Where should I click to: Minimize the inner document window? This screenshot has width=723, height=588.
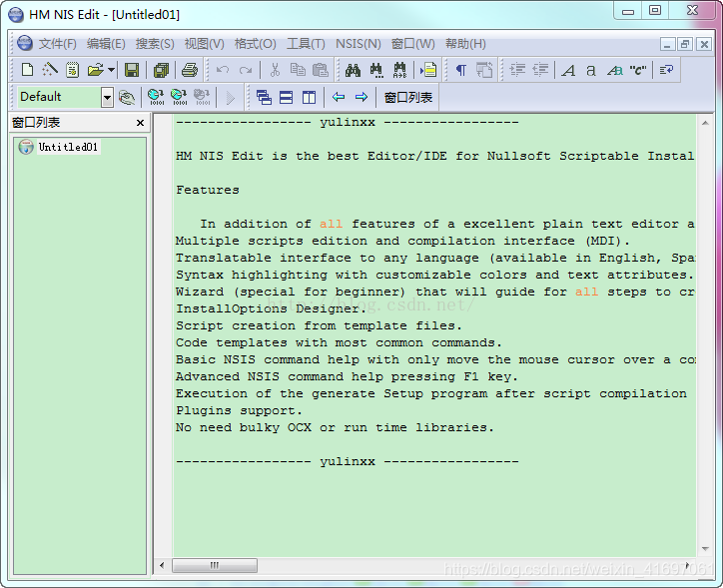coord(667,44)
